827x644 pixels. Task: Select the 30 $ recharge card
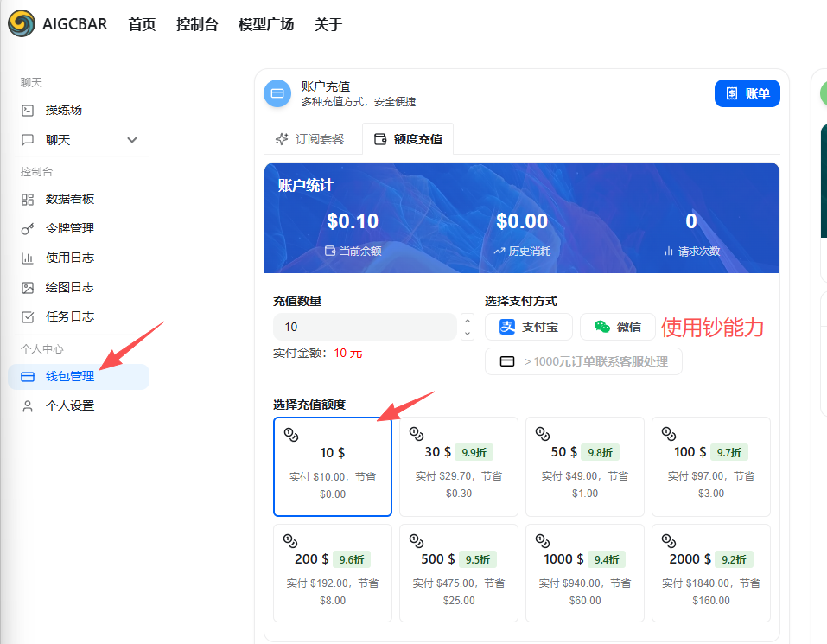[x=459, y=467]
